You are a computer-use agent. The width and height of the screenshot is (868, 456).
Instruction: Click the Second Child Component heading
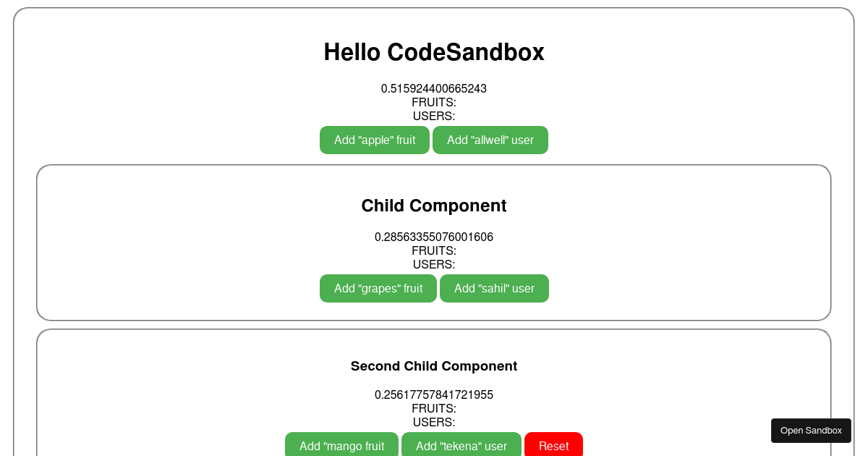pyautogui.click(x=434, y=366)
